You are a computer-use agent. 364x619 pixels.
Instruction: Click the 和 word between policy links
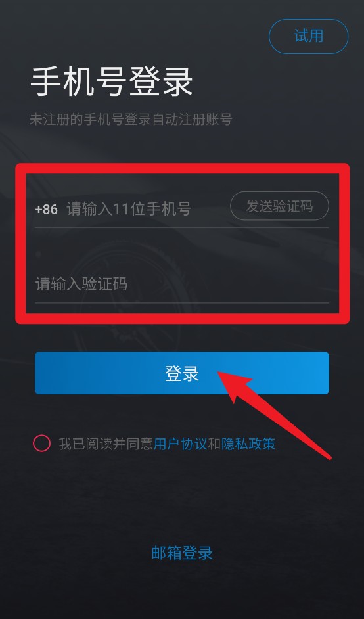[214, 444]
